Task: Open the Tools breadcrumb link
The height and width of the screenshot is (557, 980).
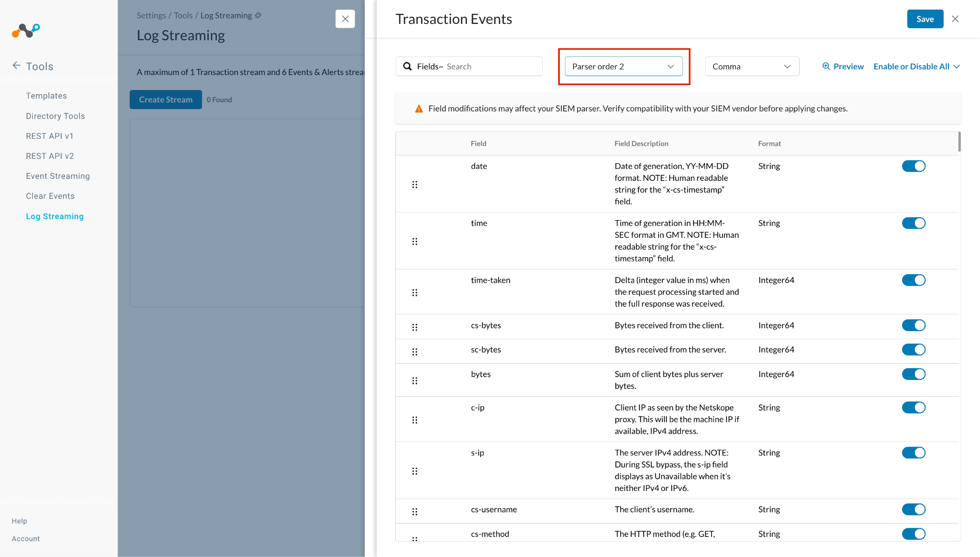Action: pos(183,15)
